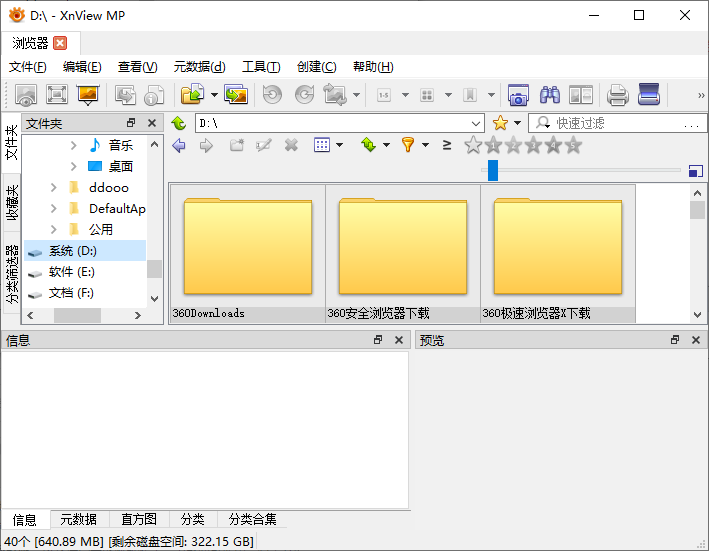This screenshot has width=709, height=551.
Task: Select the 5-star rating filter
Action: coord(573,145)
